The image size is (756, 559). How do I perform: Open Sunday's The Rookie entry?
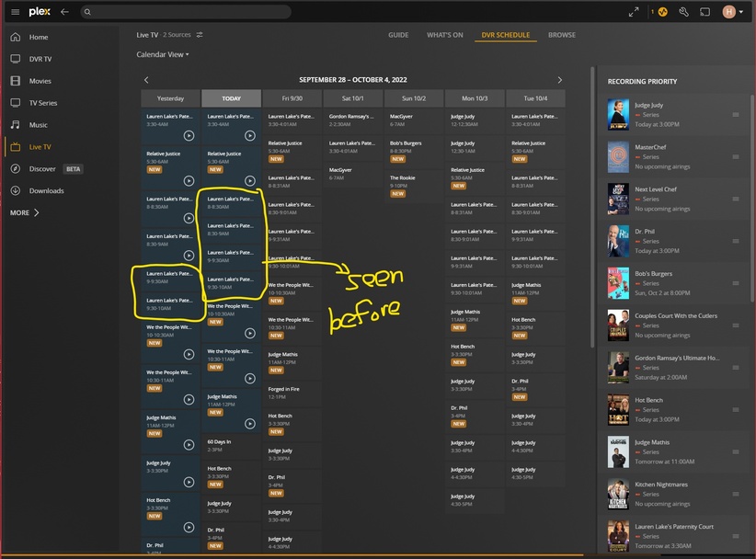click(414, 187)
